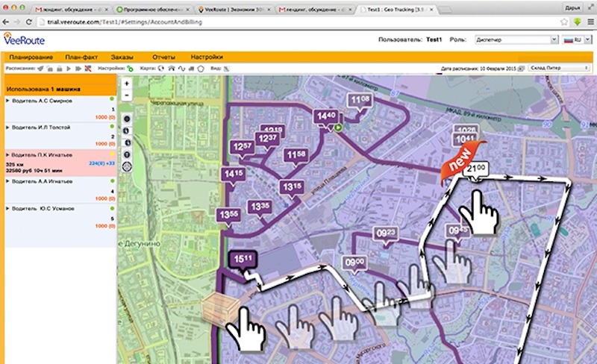Open the Отчеты menu

[x=163, y=57]
